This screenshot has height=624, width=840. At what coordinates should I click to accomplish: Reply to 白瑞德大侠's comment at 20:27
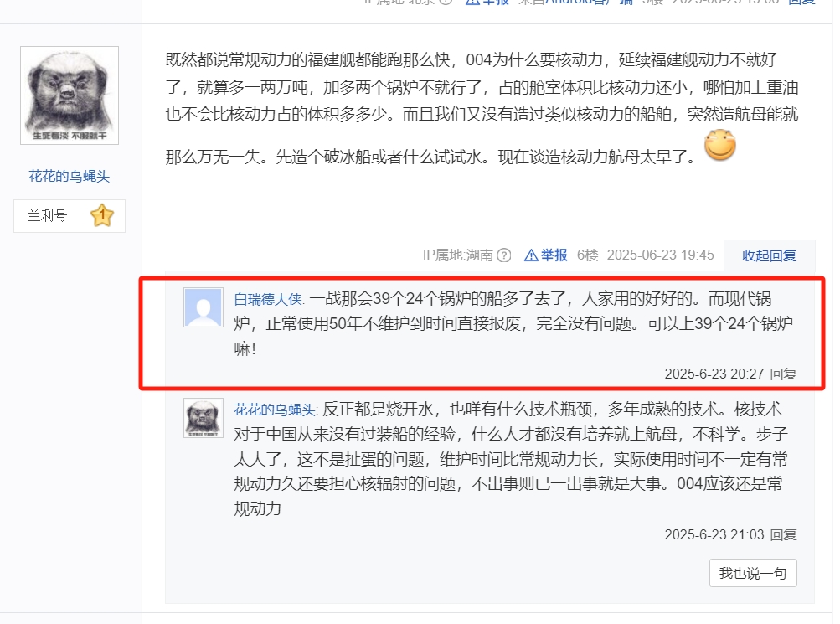pos(783,374)
